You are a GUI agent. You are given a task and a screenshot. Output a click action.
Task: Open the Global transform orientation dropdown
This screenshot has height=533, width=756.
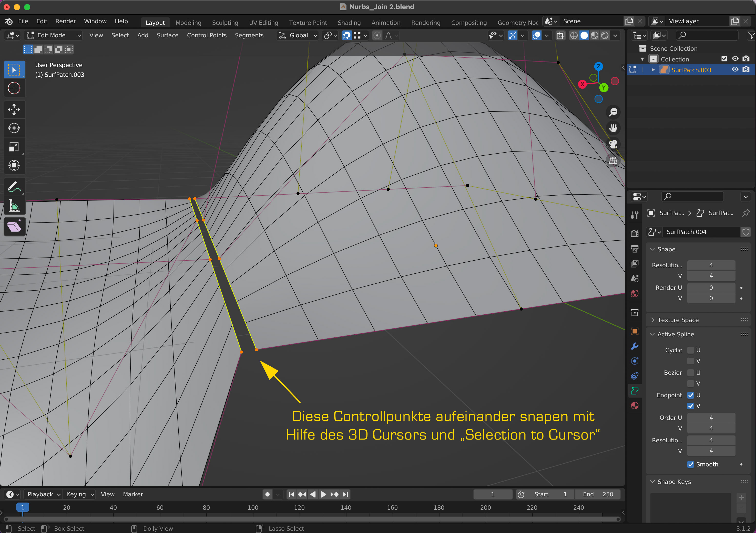298,35
